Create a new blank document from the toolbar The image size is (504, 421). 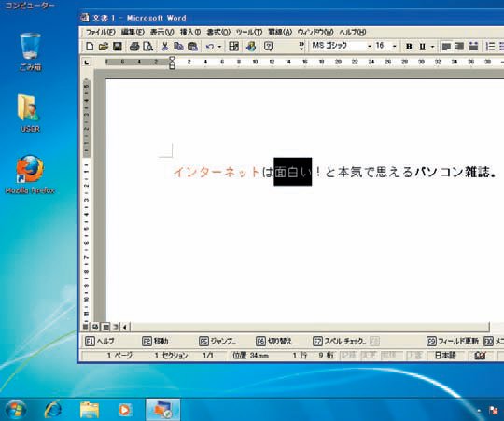[x=90, y=47]
